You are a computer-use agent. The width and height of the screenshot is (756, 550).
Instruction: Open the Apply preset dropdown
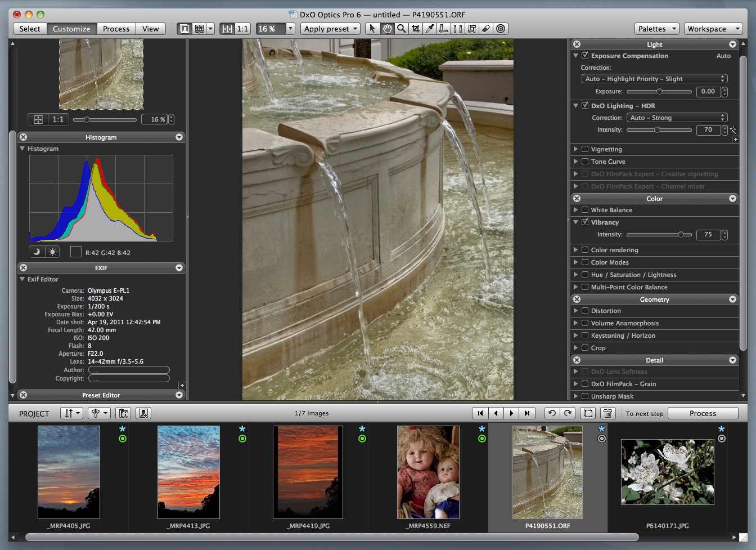[x=330, y=29]
